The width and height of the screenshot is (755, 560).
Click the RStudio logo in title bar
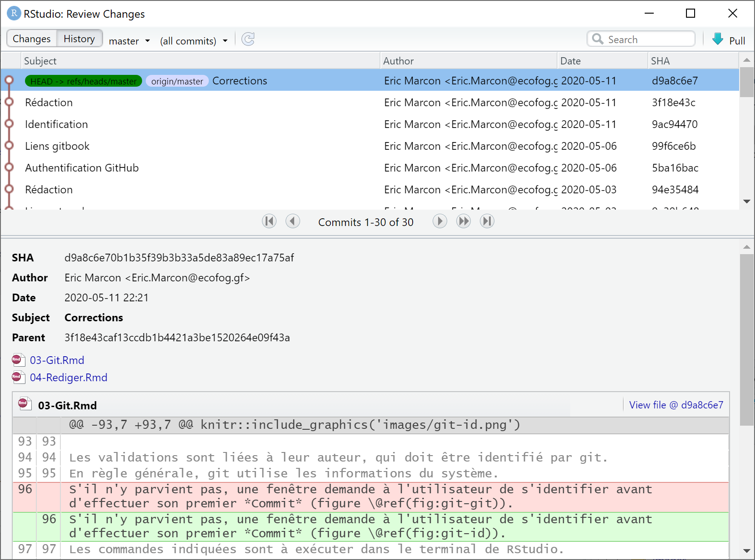coord(14,13)
